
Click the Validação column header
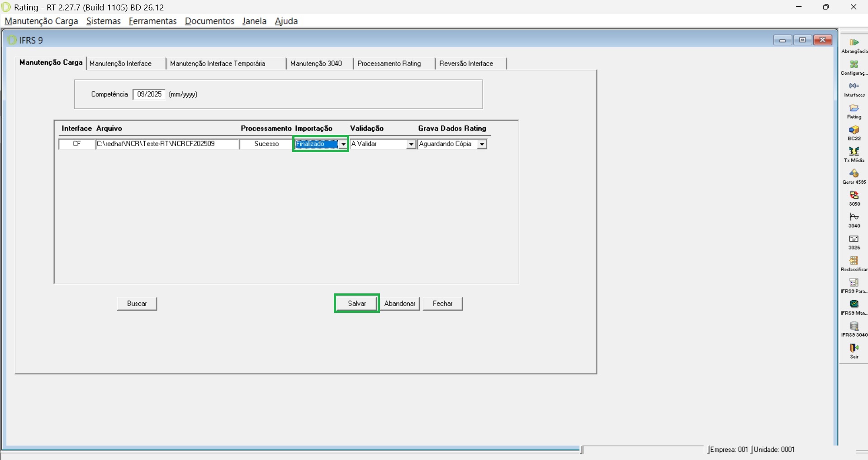[x=367, y=129]
